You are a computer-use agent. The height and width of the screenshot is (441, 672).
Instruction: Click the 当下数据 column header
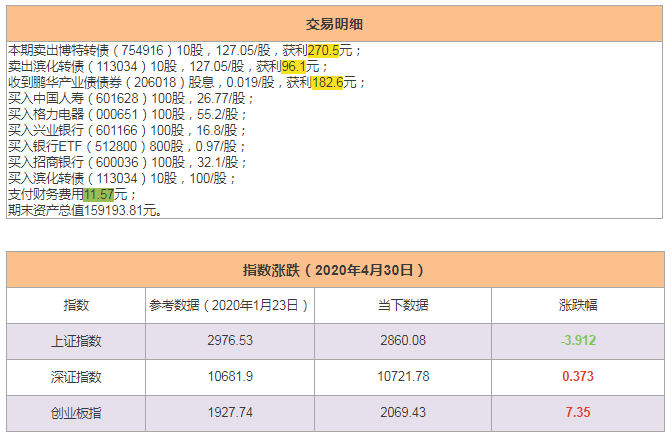(403, 305)
